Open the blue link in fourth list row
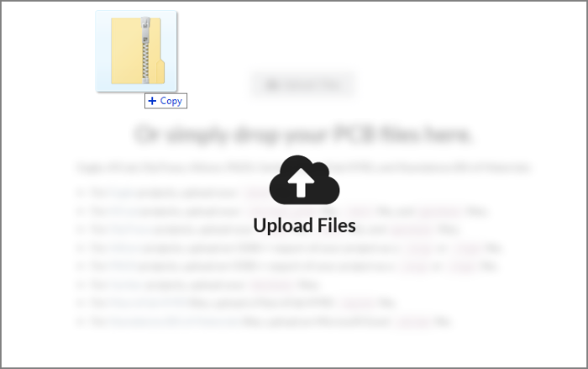The width and height of the screenshot is (588, 369). point(125,248)
